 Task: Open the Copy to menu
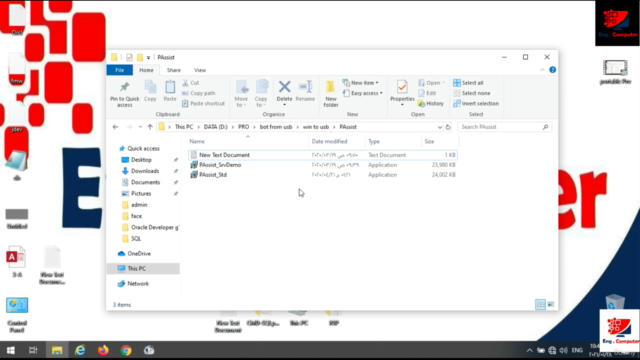click(x=261, y=94)
